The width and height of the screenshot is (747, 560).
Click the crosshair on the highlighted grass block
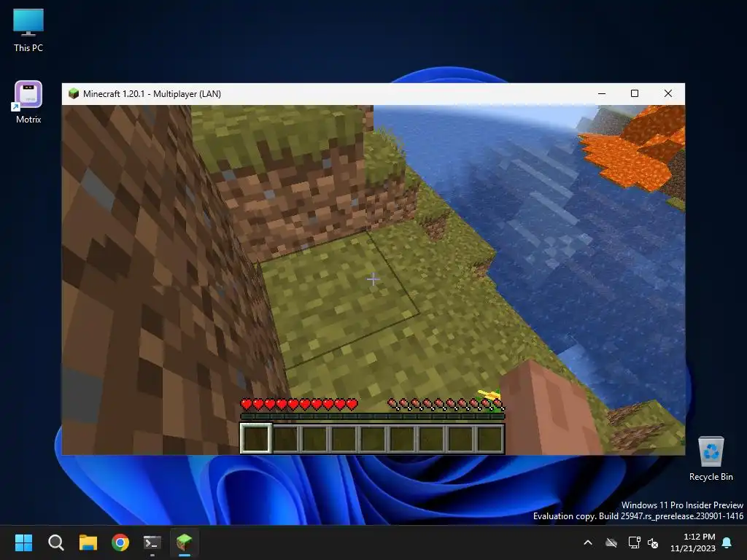pyautogui.click(x=373, y=279)
